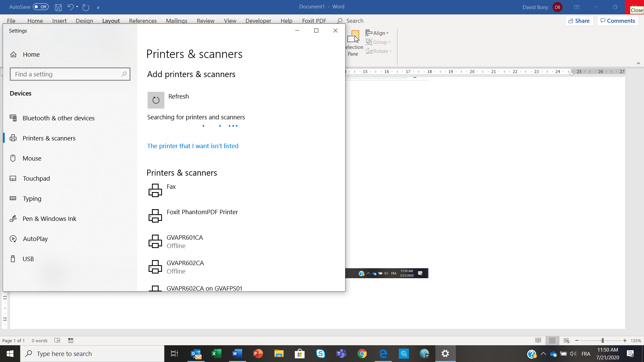The height and width of the screenshot is (362, 644).
Task: Click the Settings gear icon in taskbar
Action: pos(445,354)
